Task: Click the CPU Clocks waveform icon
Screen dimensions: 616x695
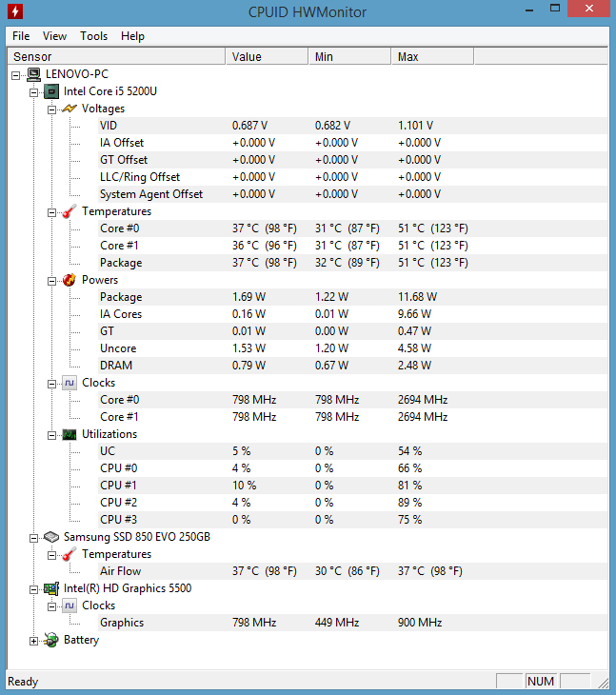Action: coord(70,383)
